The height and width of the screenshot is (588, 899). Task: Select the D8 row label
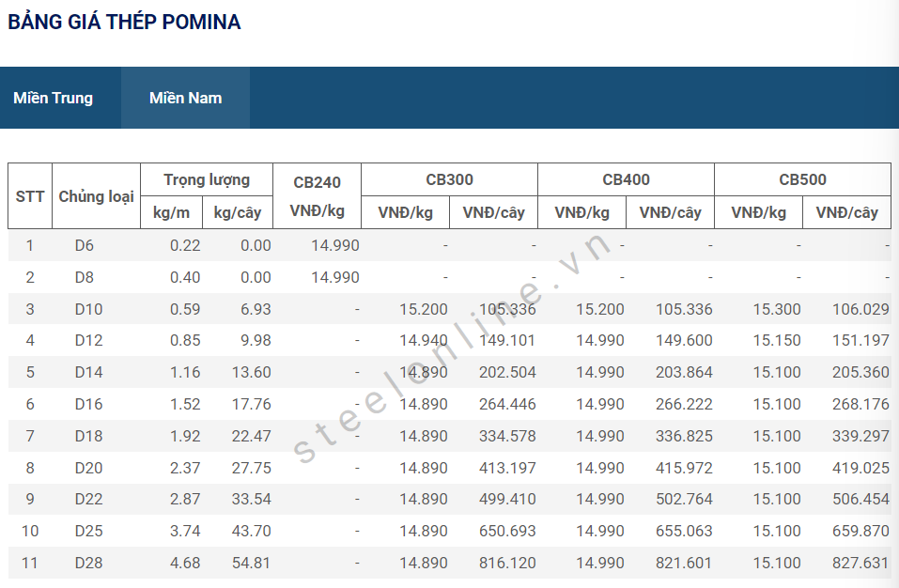[x=85, y=277]
